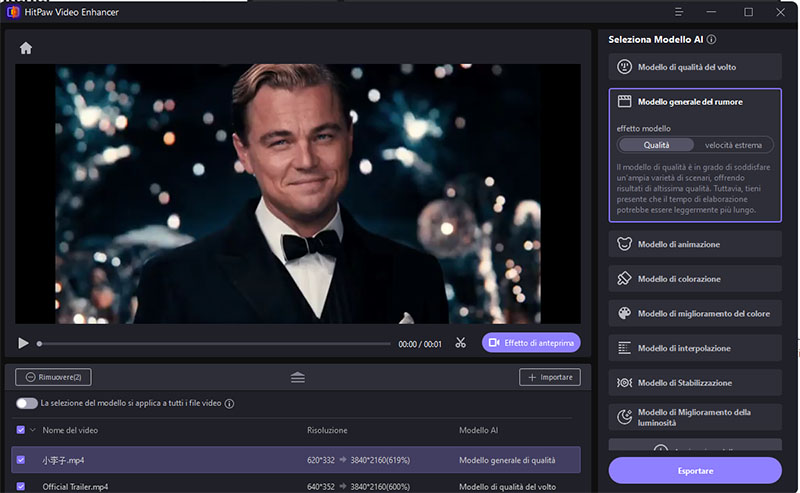Image resolution: width=800 pixels, height=493 pixels.
Task: Click the Modello AI column header
Action: click(478, 430)
